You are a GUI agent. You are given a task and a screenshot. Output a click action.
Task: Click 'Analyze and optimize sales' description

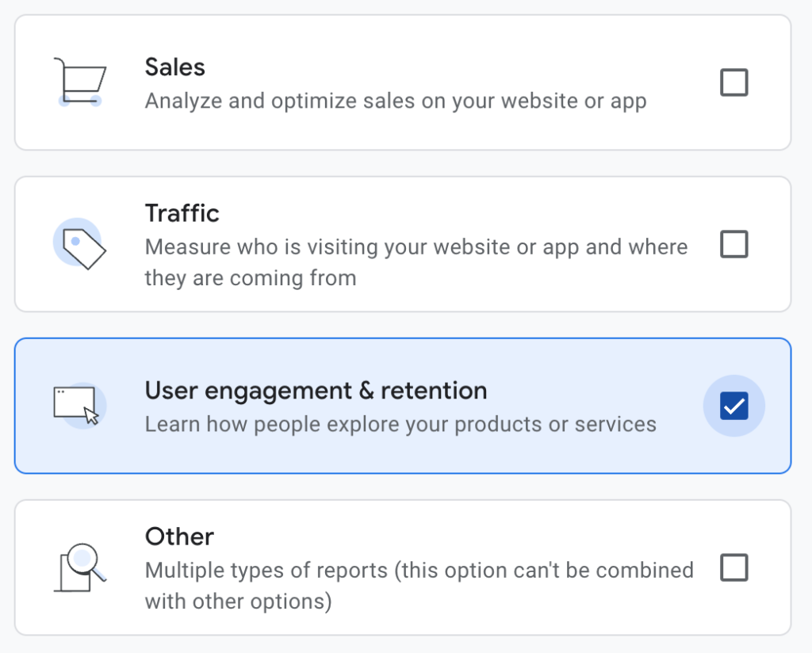tap(395, 101)
